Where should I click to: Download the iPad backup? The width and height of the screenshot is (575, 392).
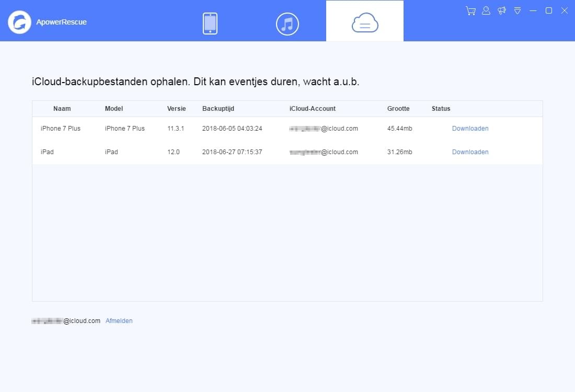470,152
